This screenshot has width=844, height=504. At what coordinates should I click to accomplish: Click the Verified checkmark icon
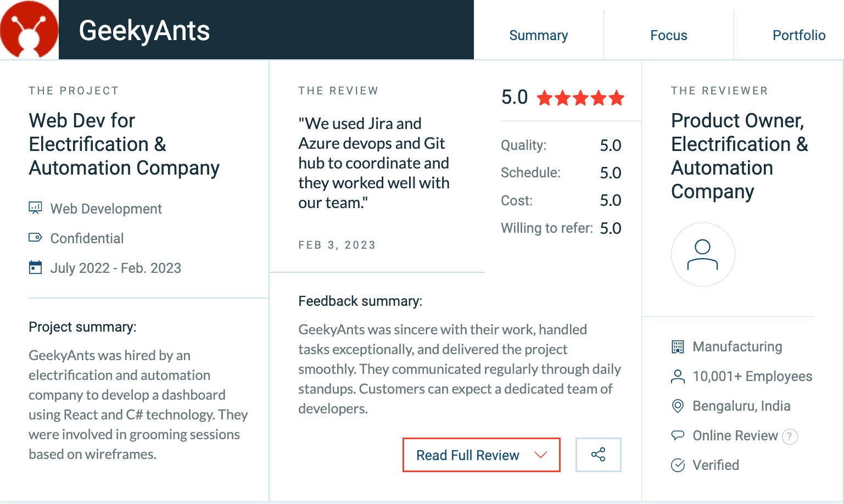click(x=678, y=465)
